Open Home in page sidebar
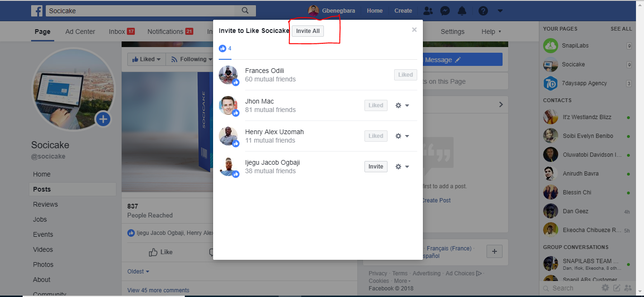 click(x=41, y=174)
